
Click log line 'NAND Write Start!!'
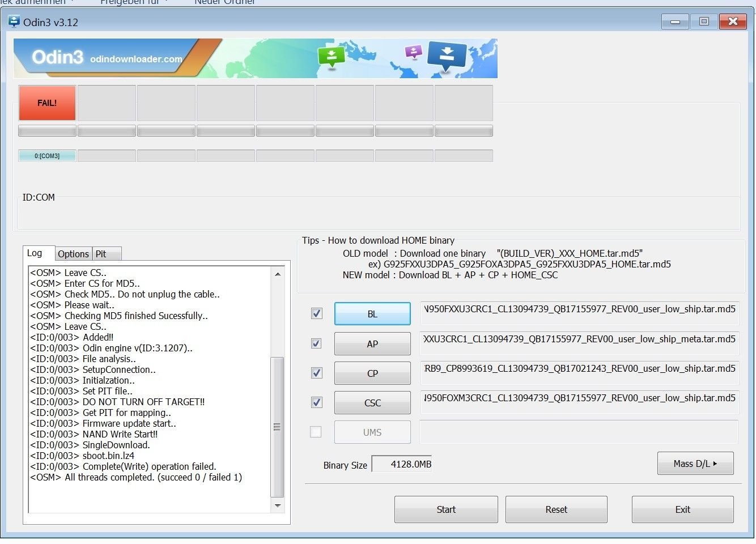pos(120,434)
